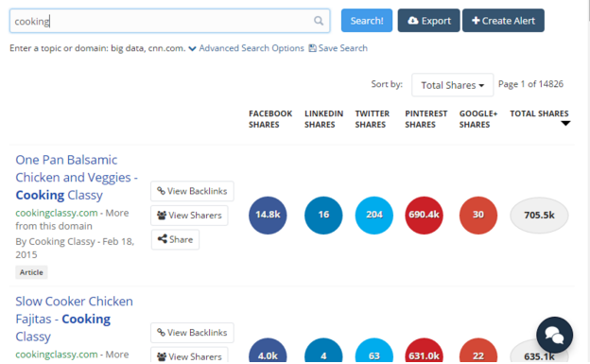
Task: Focus the search field containing 'cooking'
Action: 169,21
